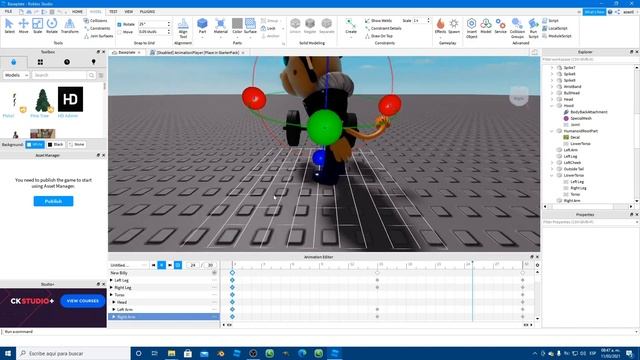
Task: Open the Insert Object dialog
Action: (x=471, y=28)
